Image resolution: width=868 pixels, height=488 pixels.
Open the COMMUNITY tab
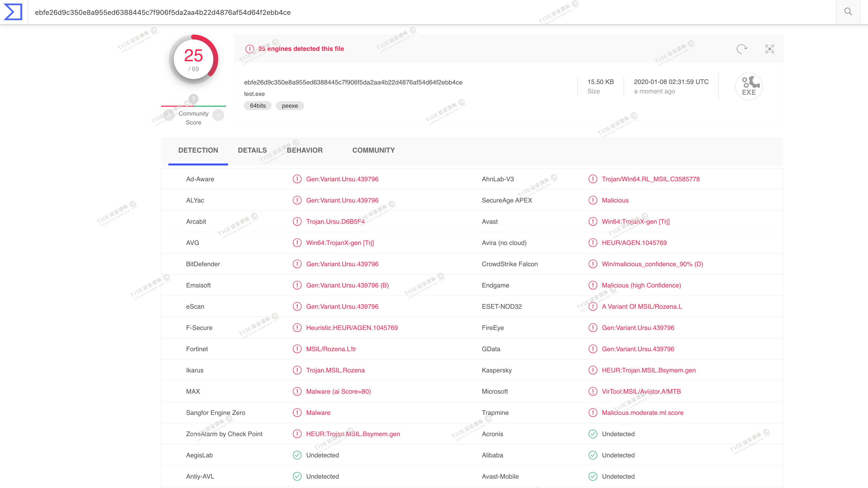point(373,150)
